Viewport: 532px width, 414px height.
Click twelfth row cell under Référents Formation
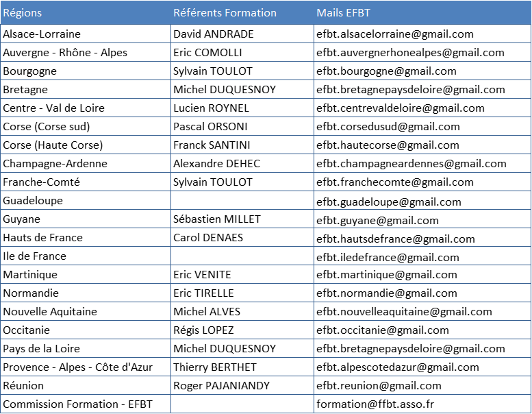242,237
